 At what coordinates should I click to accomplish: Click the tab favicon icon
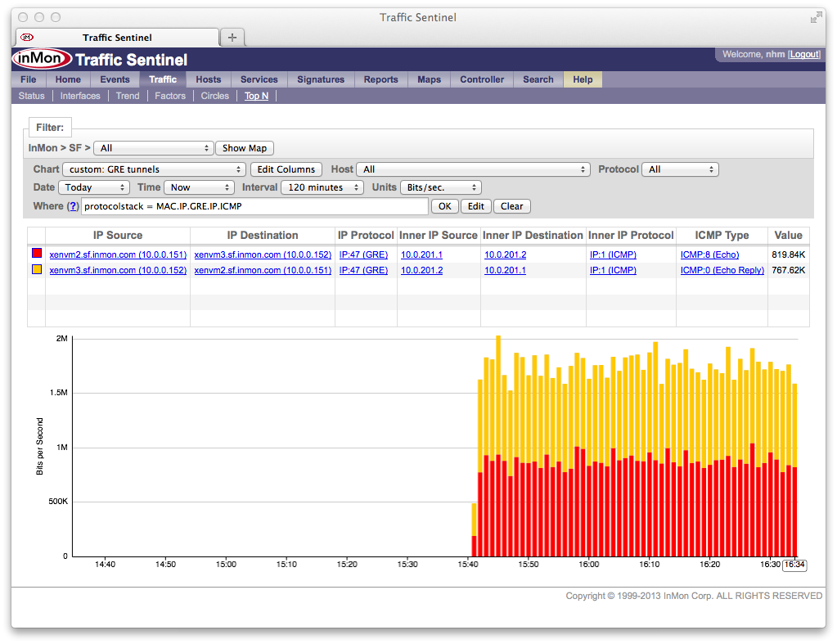tap(27, 38)
